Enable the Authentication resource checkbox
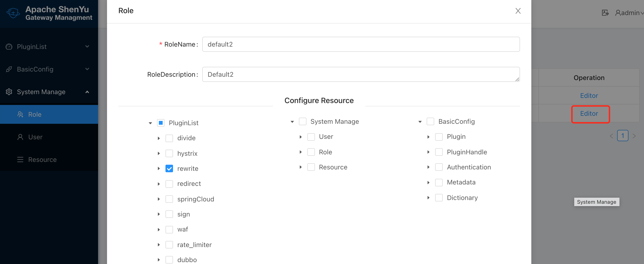 tap(439, 167)
